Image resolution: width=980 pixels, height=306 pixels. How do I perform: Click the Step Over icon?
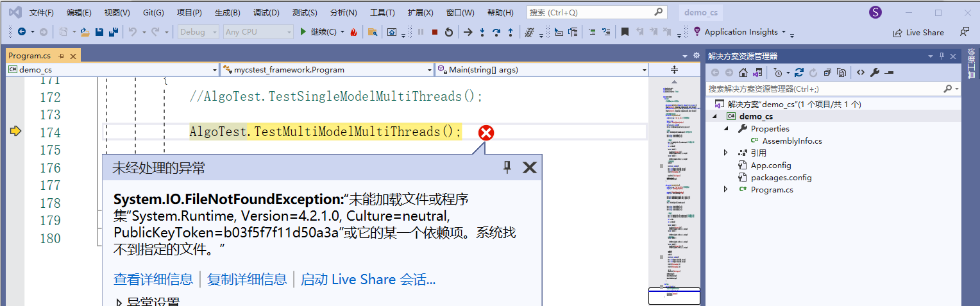click(496, 32)
